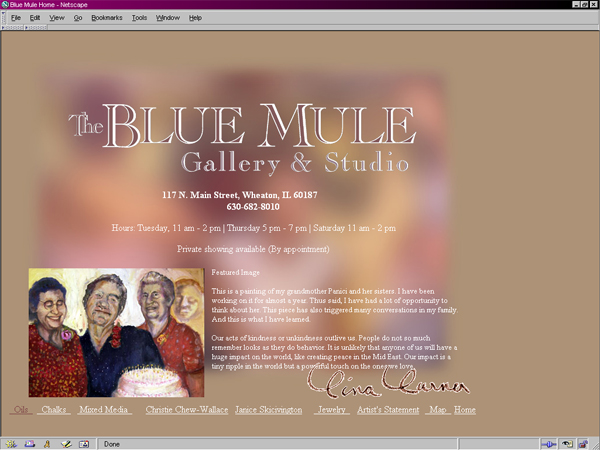600x450 pixels.
Task: Click paragraph starting 'This is a painting'
Action: (x=334, y=305)
